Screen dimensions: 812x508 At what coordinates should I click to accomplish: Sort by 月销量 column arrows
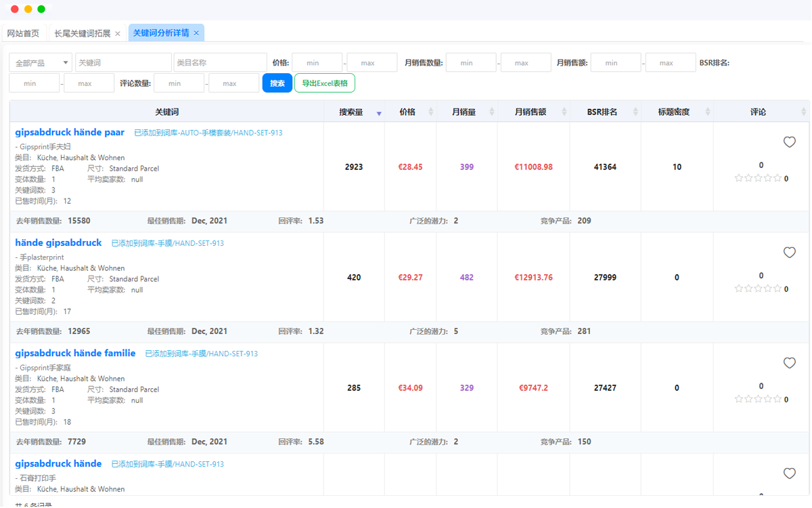tap(492, 112)
